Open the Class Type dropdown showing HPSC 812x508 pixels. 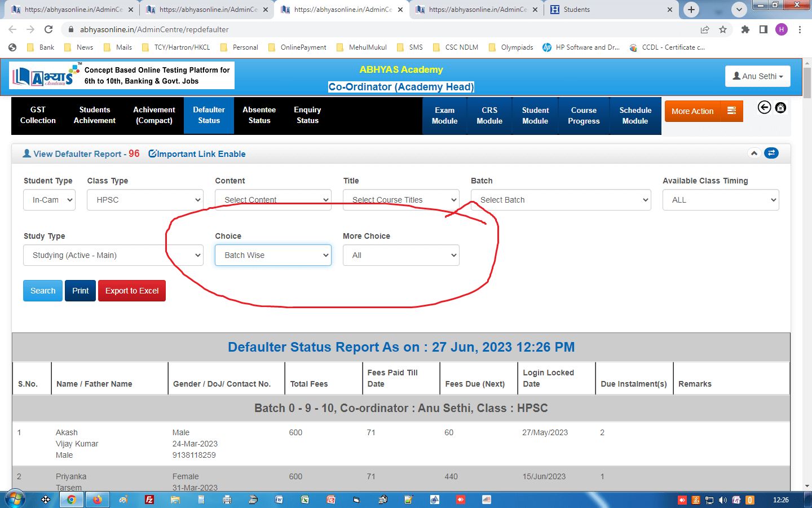145,200
